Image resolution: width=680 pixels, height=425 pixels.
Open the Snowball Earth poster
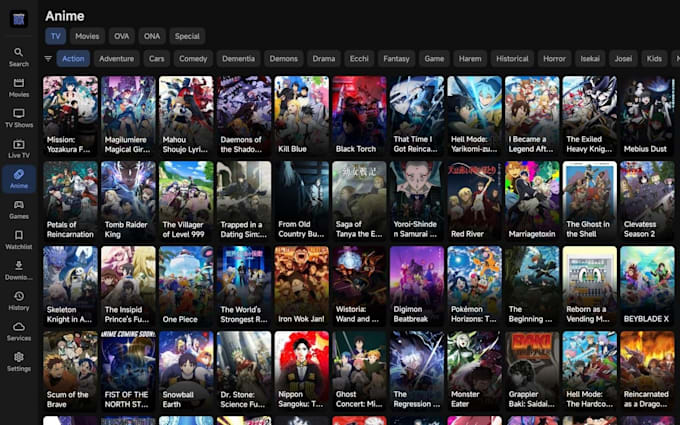tap(186, 371)
